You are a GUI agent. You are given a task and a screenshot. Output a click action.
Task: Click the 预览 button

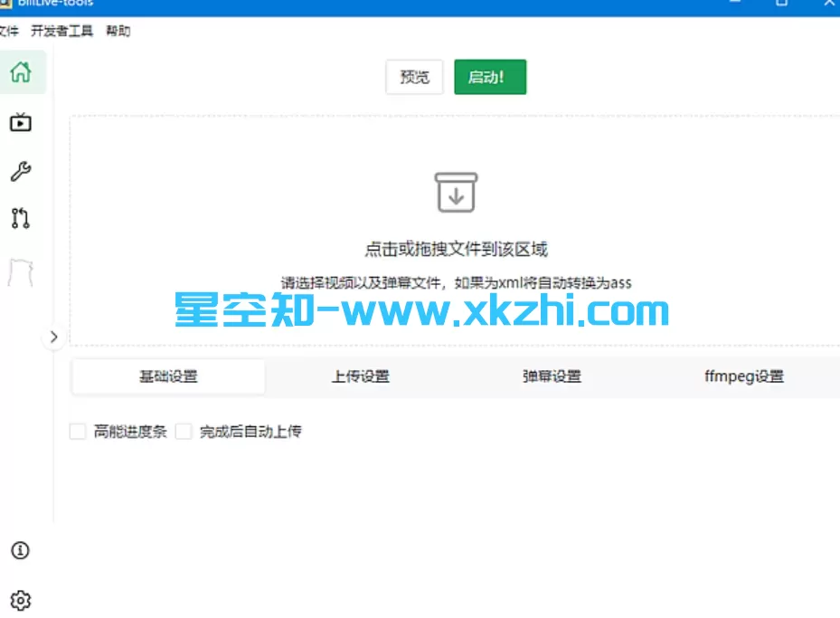pos(414,77)
